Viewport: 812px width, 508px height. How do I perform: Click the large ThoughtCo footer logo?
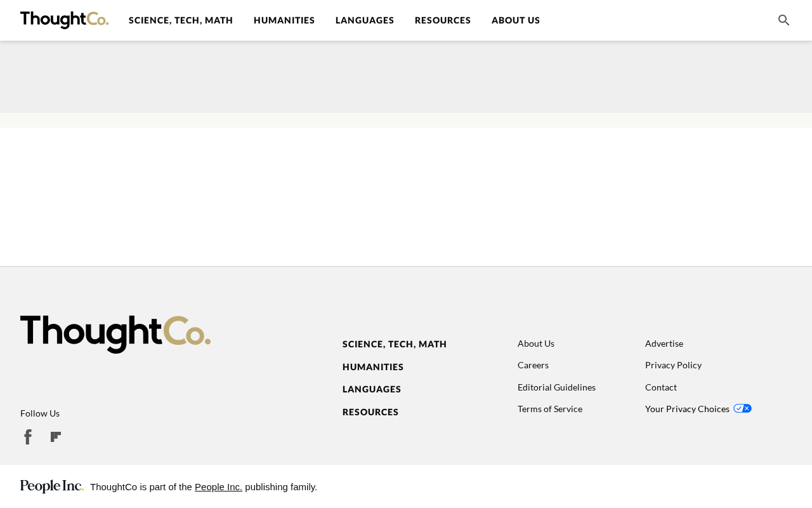(x=115, y=335)
